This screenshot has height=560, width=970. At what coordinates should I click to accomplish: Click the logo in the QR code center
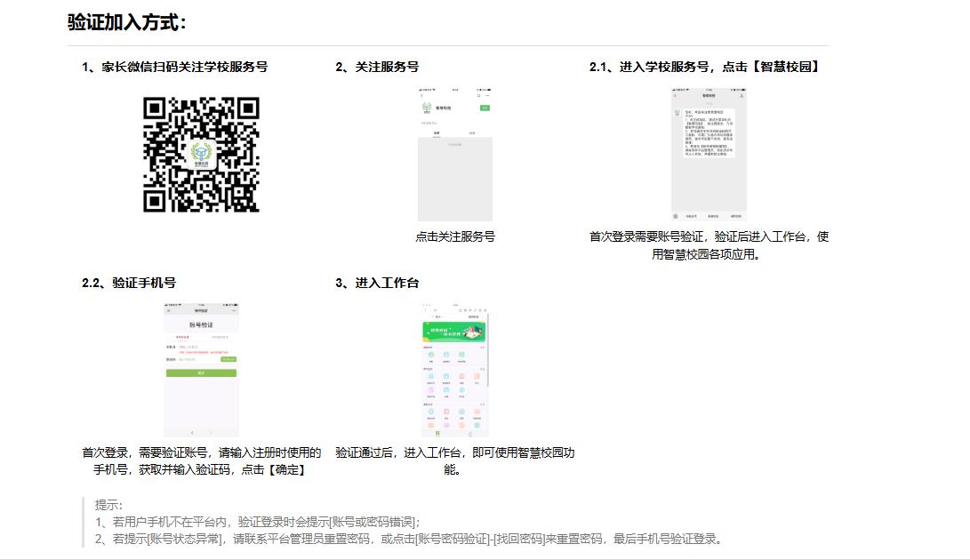click(201, 155)
